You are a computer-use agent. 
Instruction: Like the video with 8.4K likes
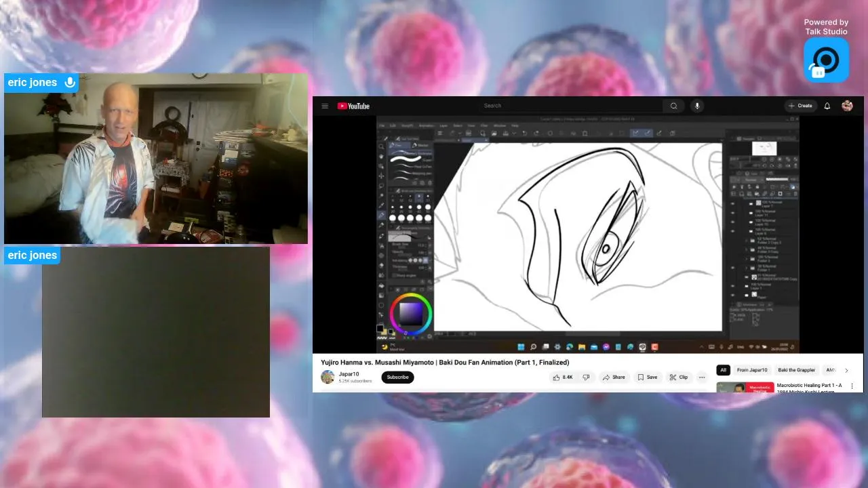pyautogui.click(x=563, y=377)
